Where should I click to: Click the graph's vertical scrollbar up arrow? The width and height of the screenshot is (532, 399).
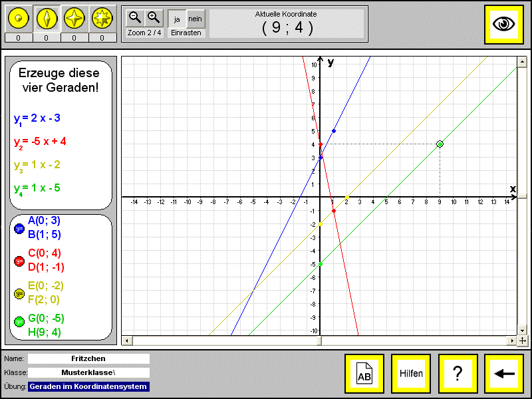coord(522,61)
